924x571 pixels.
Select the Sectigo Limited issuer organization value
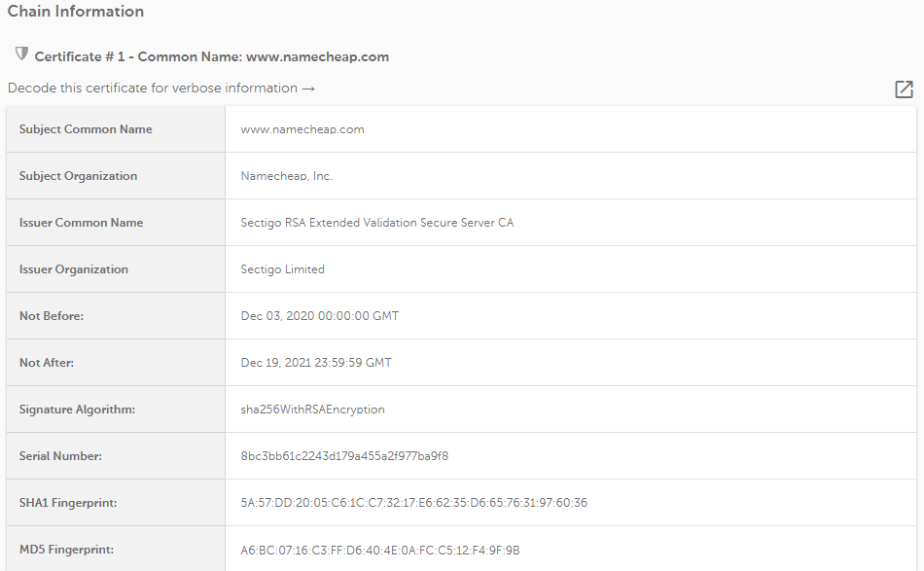(x=282, y=268)
